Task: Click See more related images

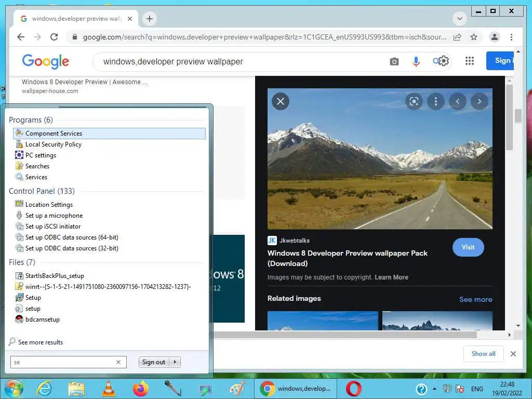Action: click(476, 299)
